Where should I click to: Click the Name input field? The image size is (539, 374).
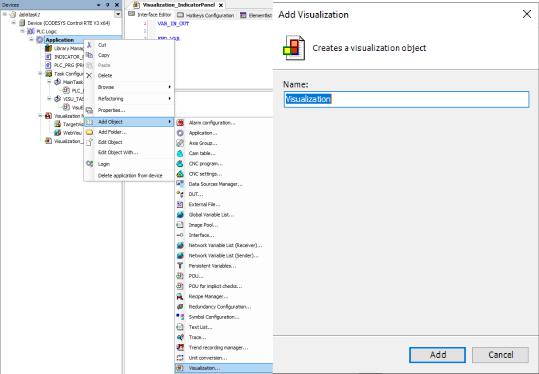pyautogui.click(x=406, y=99)
